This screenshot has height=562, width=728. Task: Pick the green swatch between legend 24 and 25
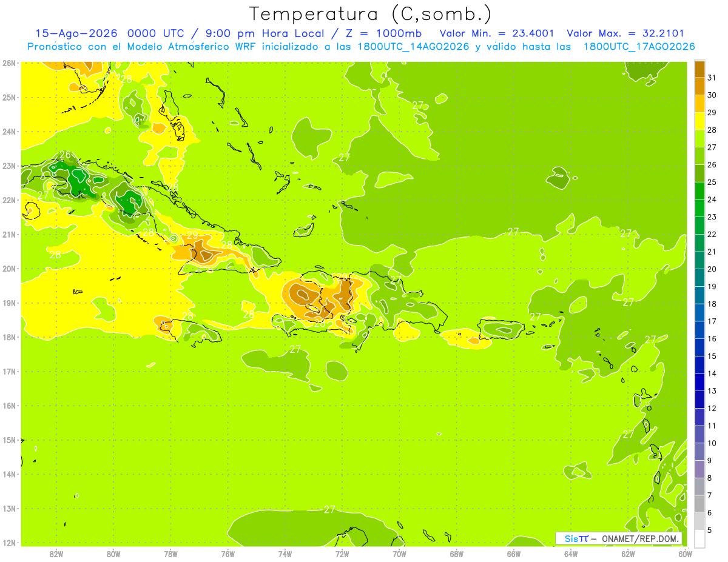699,191
